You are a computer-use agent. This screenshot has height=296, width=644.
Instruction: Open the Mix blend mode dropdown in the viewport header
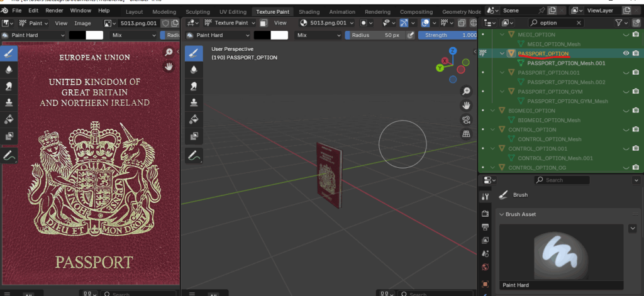318,35
